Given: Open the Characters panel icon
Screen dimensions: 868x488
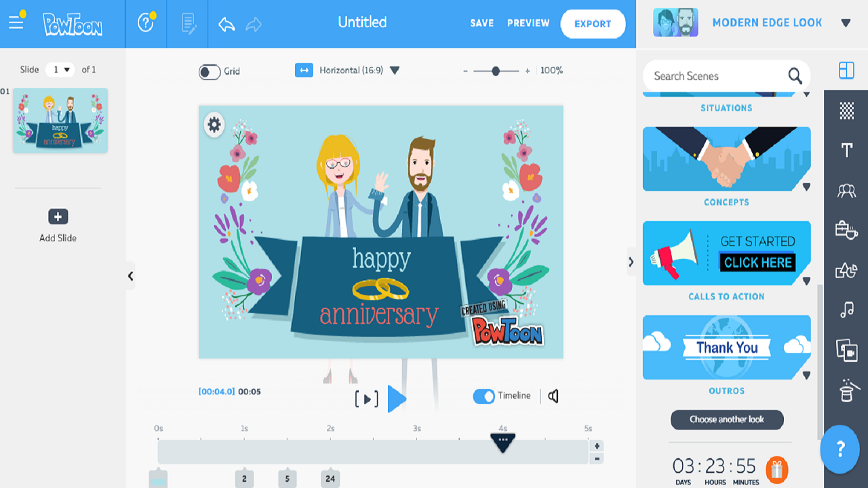Looking at the screenshot, I should pos(846,190).
